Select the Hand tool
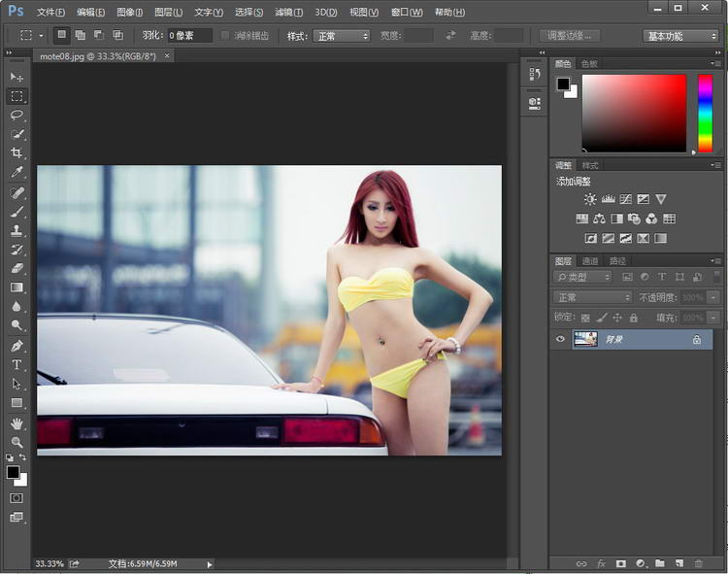Viewport: 728px width, 574px height. [17, 423]
